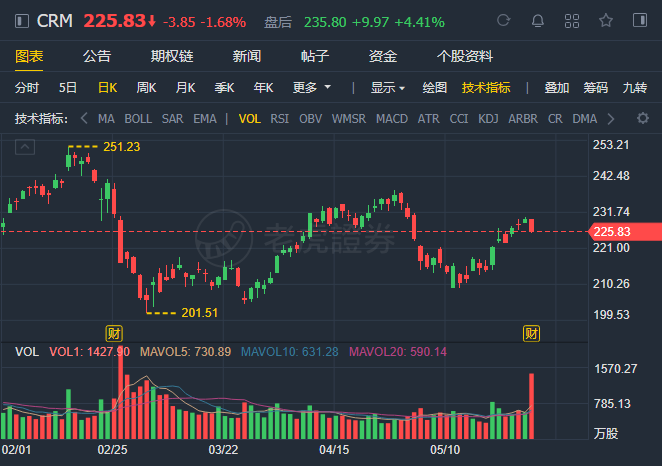The width and height of the screenshot is (662, 466).
Task: Click the 筹码 button
Action: 595,88
